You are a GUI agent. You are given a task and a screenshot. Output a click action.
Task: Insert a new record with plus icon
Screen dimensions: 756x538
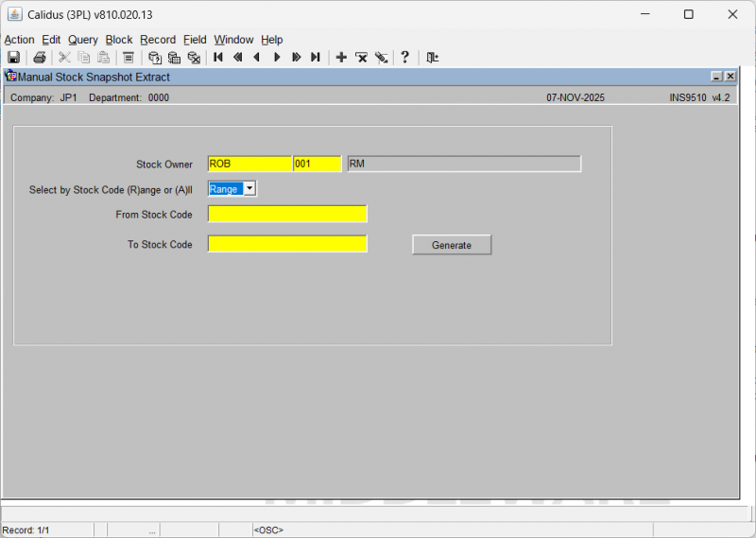pos(341,58)
